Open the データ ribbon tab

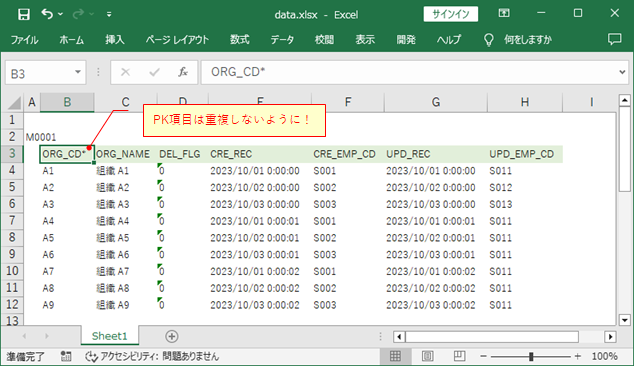[282, 40]
